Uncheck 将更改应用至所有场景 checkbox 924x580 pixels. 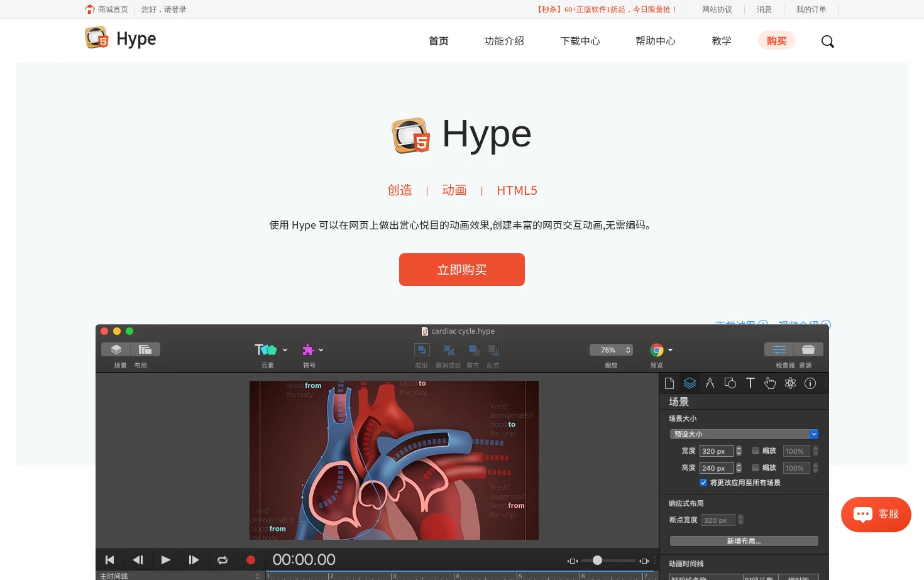703,483
